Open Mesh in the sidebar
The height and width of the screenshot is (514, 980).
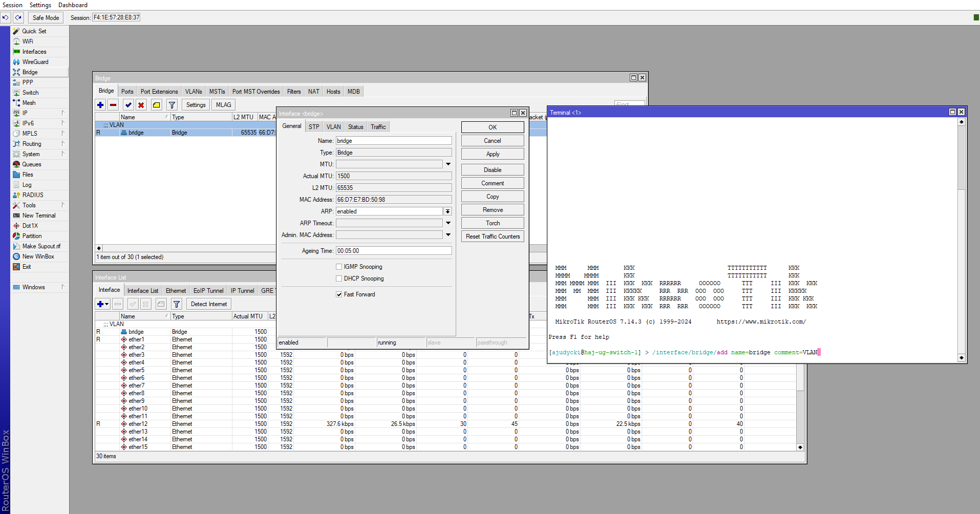tap(29, 103)
